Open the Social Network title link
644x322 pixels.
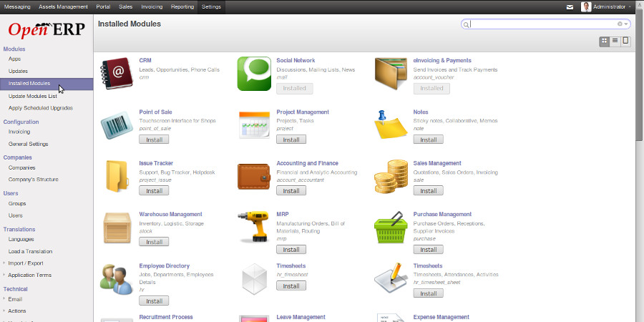point(296,60)
